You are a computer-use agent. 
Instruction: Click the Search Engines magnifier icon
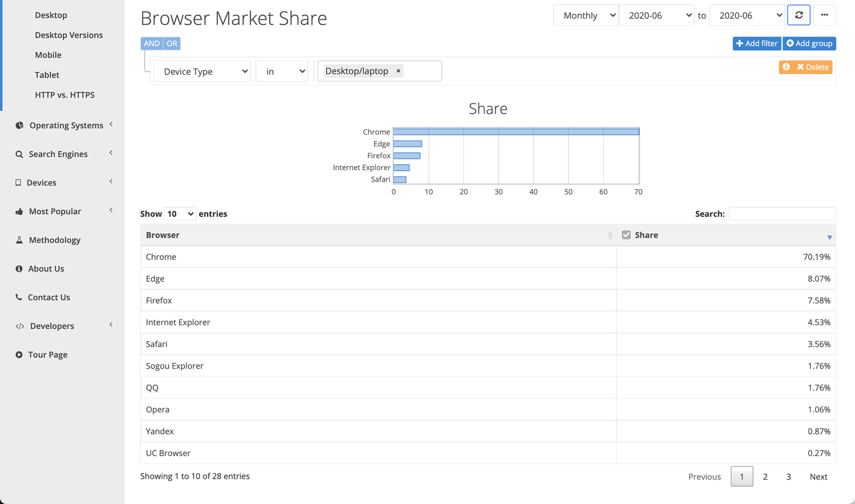point(19,154)
